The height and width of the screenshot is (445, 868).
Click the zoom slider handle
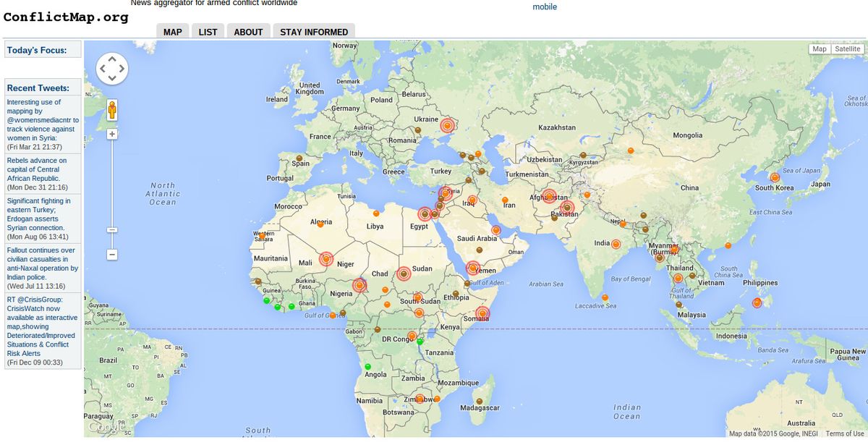point(112,229)
